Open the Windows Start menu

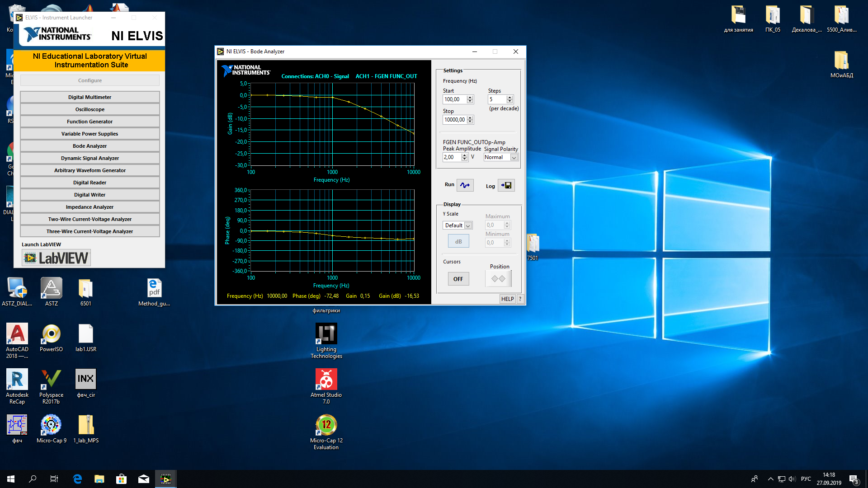[11, 479]
